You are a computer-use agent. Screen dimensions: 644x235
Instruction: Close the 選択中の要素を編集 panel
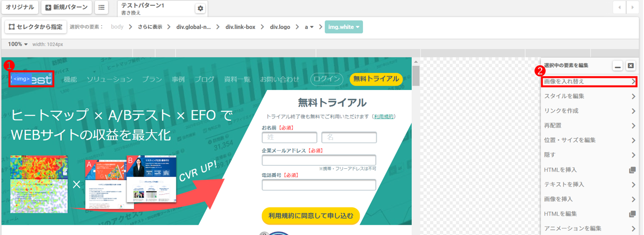coord(630,66)
